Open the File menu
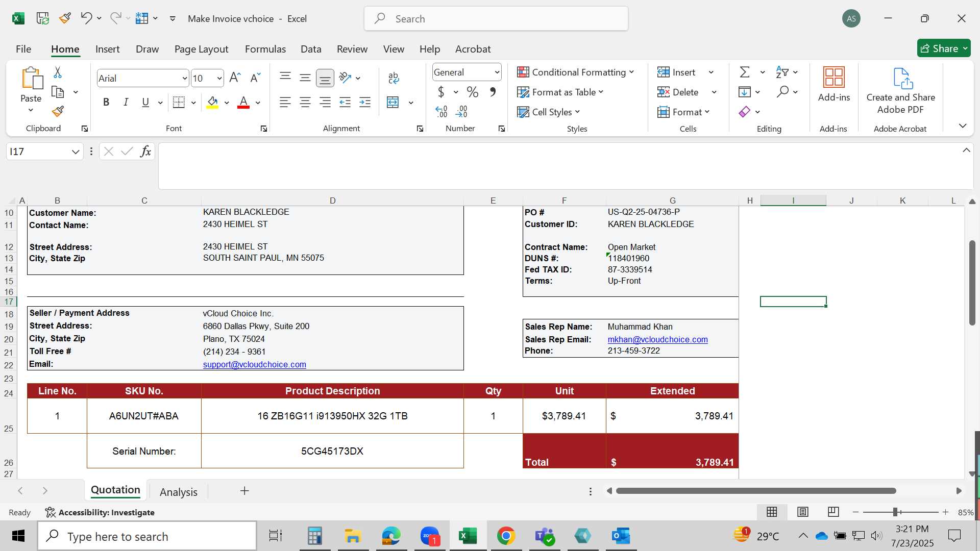980x551 pixels. (x=23, y=49)
